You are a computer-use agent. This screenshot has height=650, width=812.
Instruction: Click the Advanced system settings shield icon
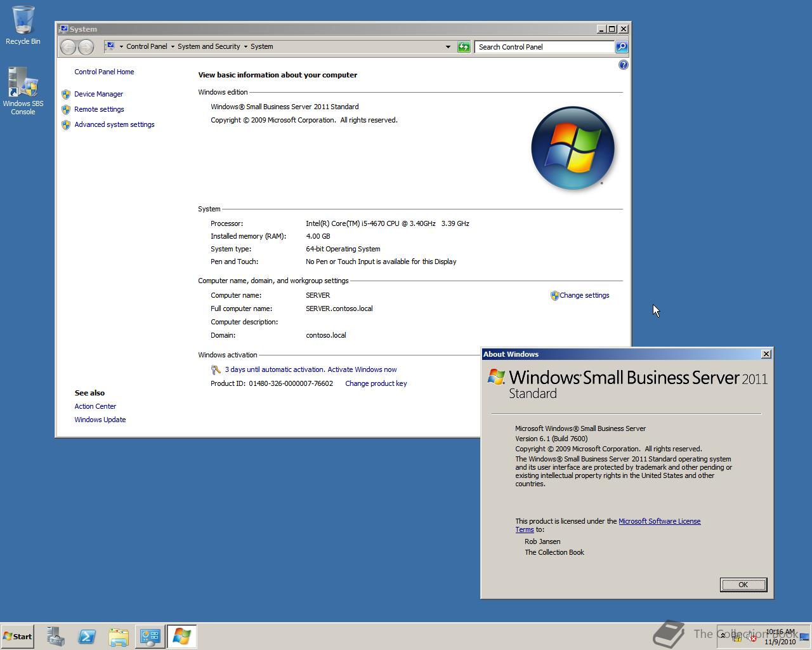click(x=66, y=125)
